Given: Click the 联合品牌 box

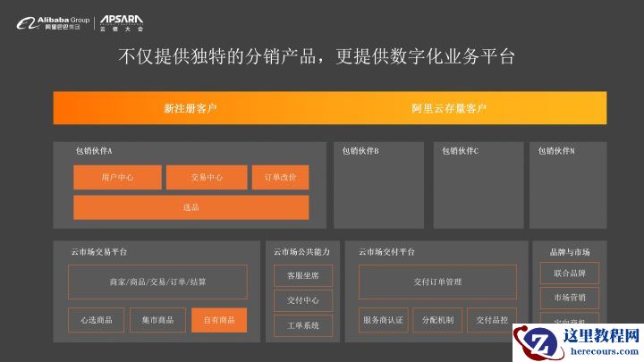Looking at the screenshot, I should click(570, 274).
